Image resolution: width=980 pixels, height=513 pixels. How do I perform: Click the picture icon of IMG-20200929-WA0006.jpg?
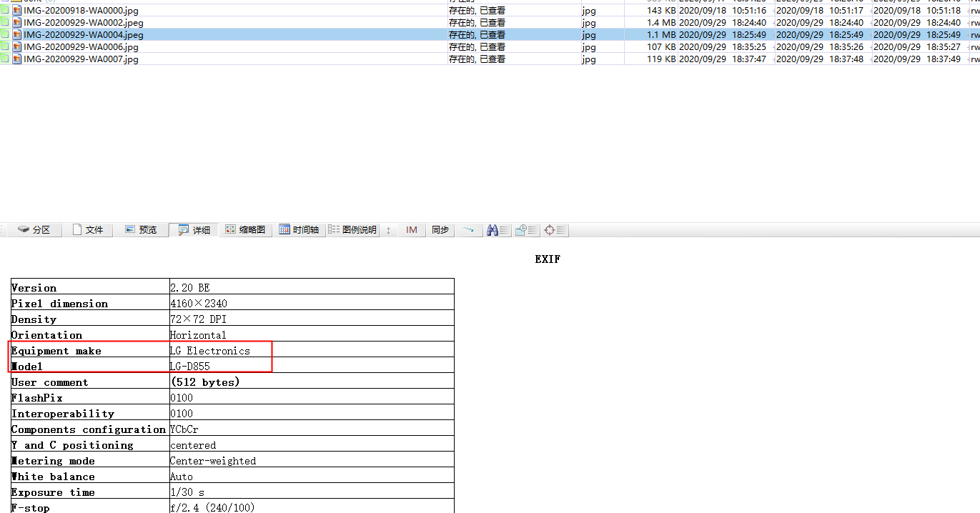[17, 46]
